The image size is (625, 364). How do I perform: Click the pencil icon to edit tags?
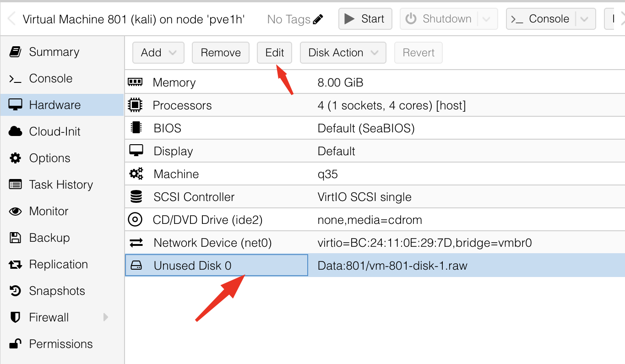(318, 19)
